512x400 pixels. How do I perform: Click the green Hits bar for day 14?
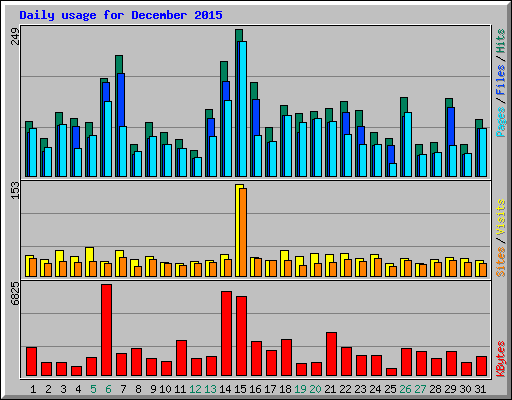coord(224,71)
